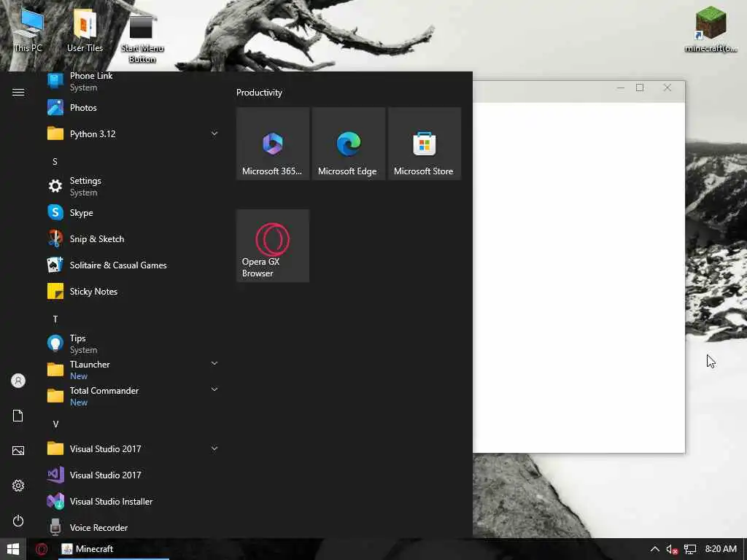Open Pictures icon in Start sidebar
The image size is (747, 560).
[x=18, y=451]
